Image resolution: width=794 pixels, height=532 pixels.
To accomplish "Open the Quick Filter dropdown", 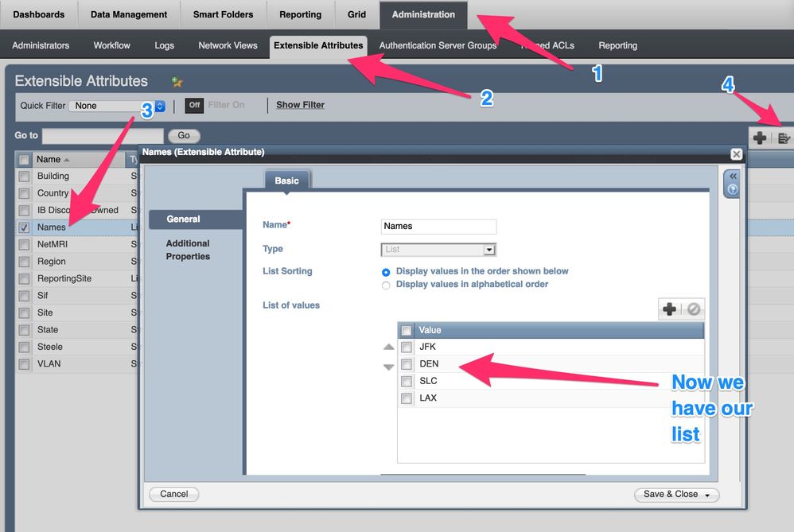I will (117, 106).
